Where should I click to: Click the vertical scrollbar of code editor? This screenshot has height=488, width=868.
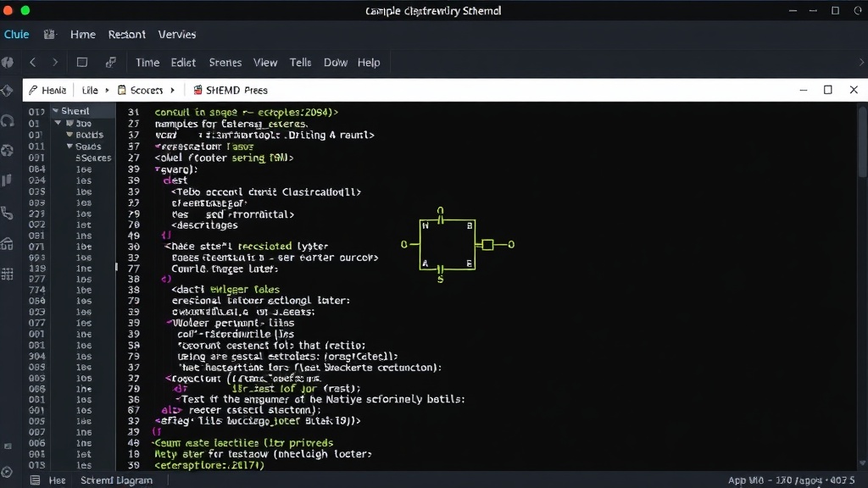862,142
